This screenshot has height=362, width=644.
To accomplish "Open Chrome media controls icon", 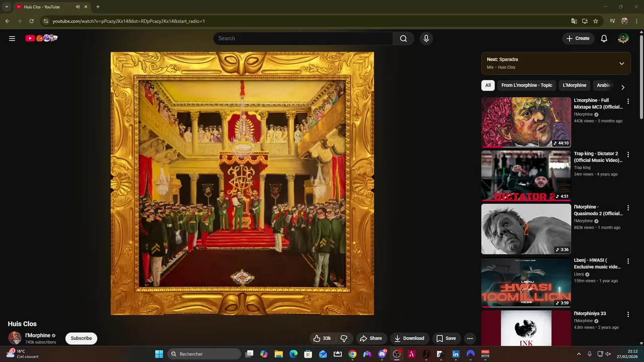I will pos(612,21).
